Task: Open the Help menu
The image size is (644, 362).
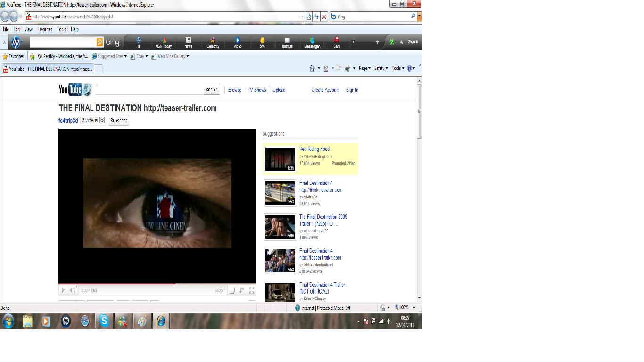Action: 74,29
